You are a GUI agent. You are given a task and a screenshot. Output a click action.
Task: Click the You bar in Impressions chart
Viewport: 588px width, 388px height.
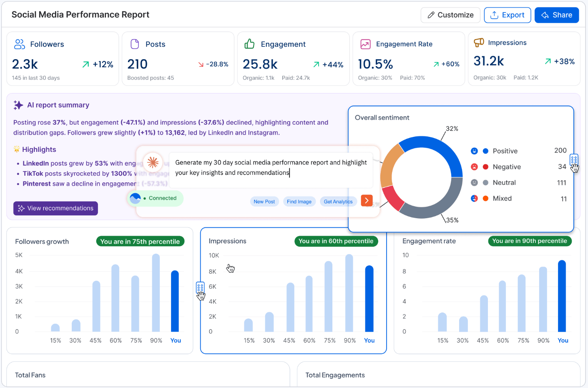369,299
